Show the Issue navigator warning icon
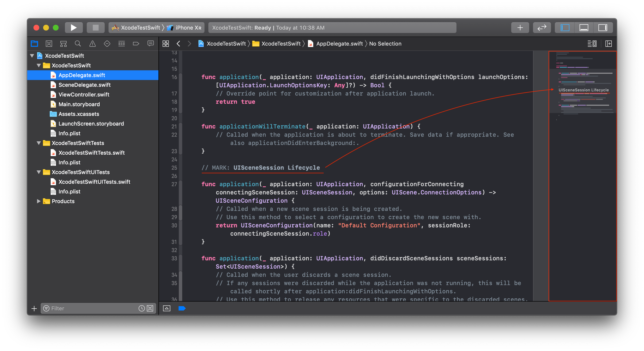 click(93, 43)
